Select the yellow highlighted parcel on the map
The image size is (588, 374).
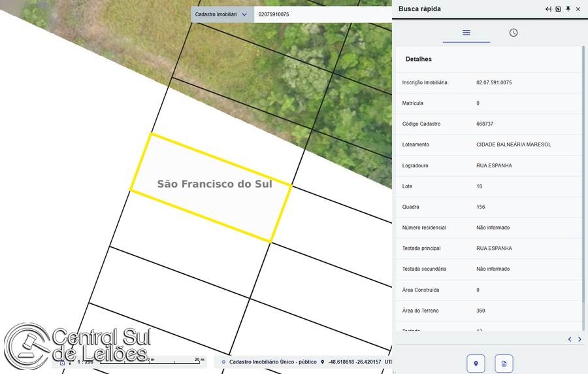click(211, 188)
